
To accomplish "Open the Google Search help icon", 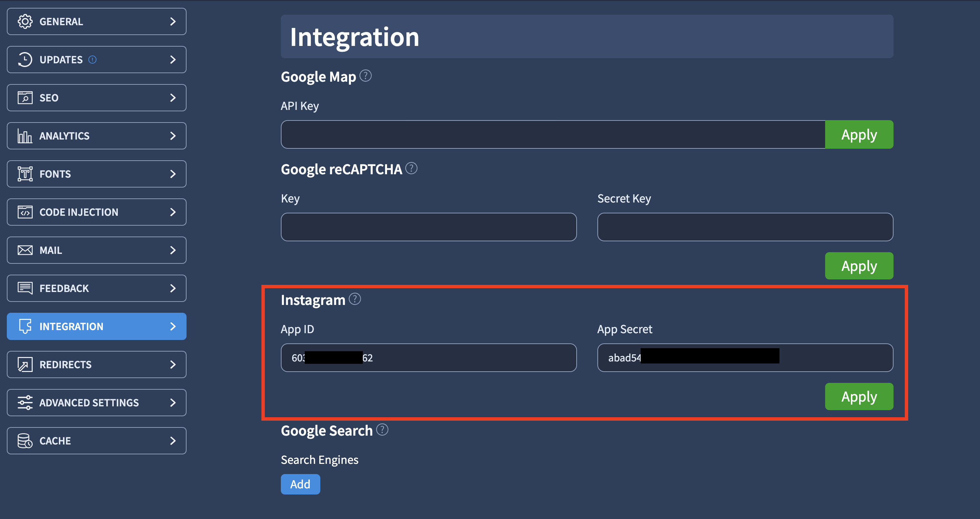I will click(x=382, y=429).
